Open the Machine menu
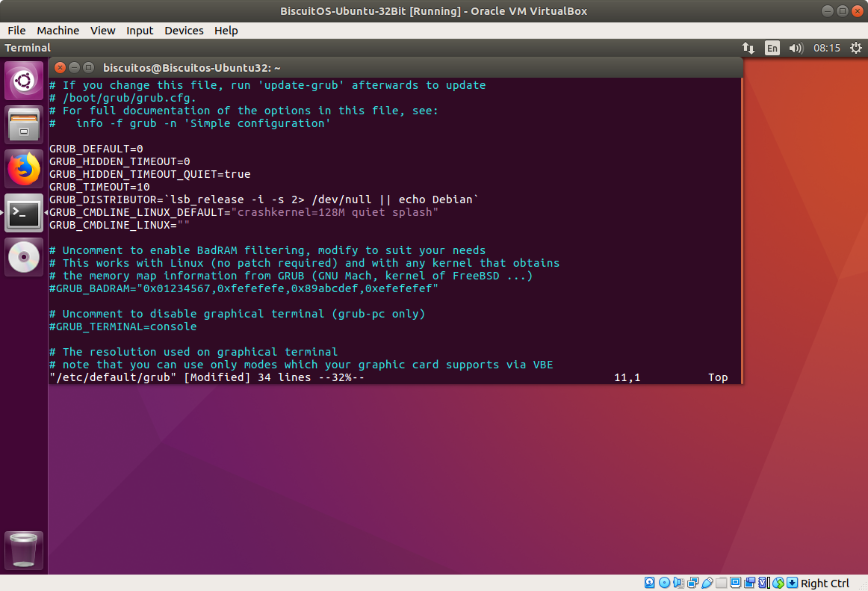 58,31
